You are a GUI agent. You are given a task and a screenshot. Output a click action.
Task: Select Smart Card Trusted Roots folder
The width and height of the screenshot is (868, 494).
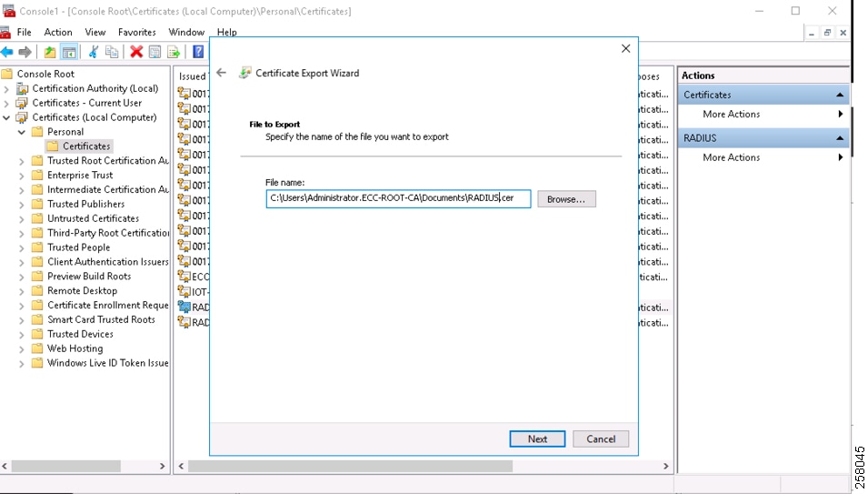coord(101,319)
